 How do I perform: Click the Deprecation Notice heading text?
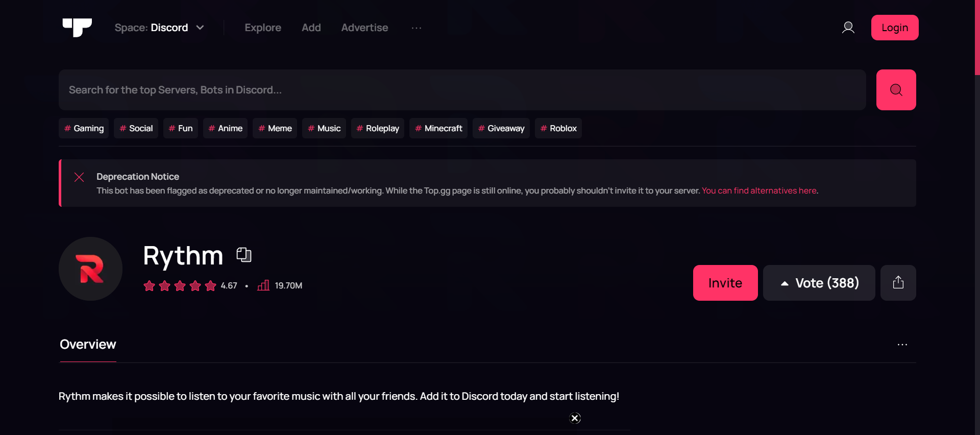tap(138, 177)
